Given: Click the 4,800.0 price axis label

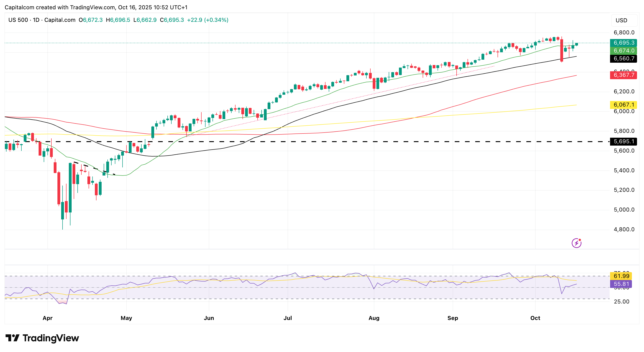Looking at the screenshot, I should coord(624,229).
